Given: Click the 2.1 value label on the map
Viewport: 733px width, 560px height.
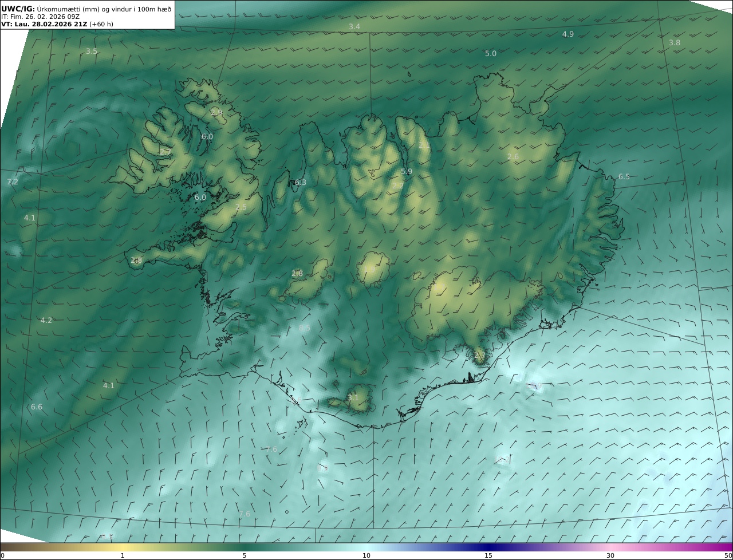Looking at the screenshot, I should pos(424,145).
